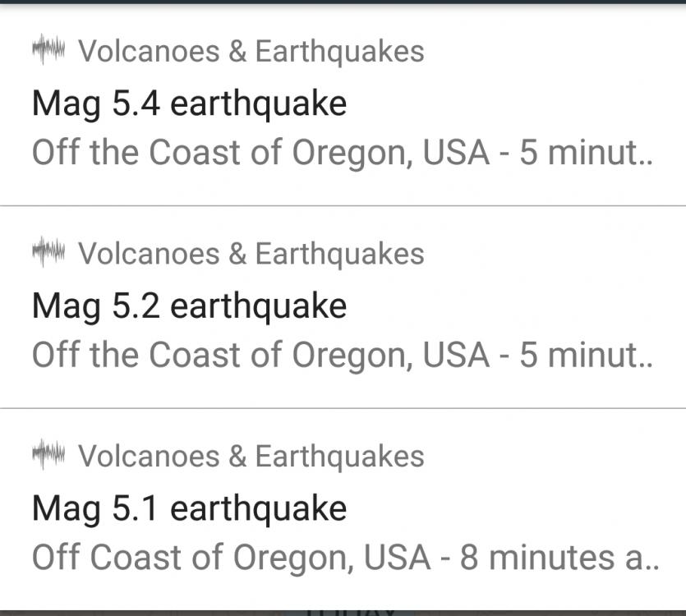Click the partially hidden text at the bottom edge
The width and height of the screenshot is (686, 616).
[352, 611]
